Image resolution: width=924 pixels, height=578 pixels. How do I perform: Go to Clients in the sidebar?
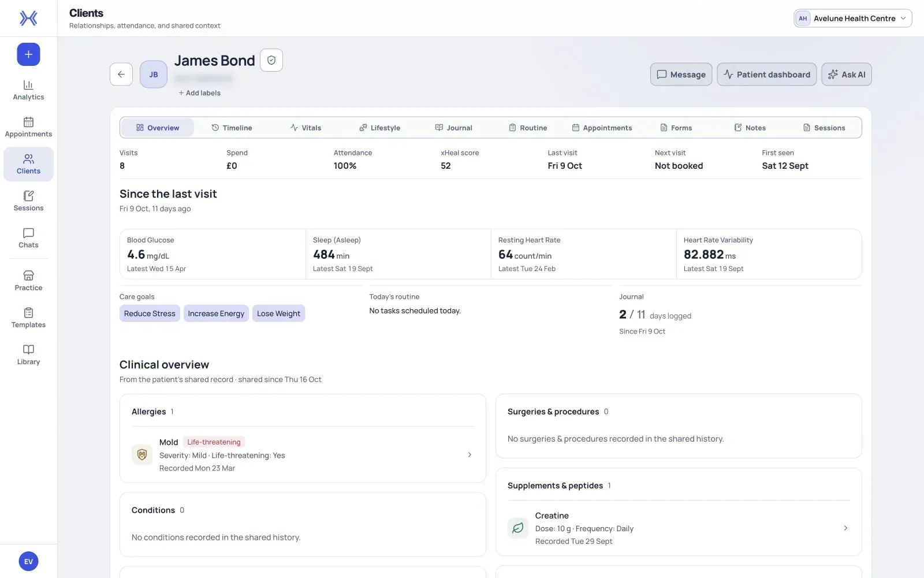pyautogui.click(x=28, y=164)
